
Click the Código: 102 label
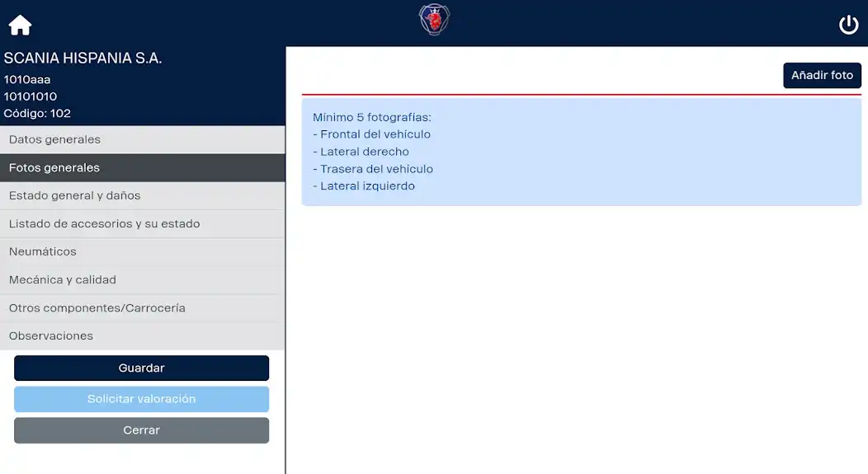coord(37,114)
